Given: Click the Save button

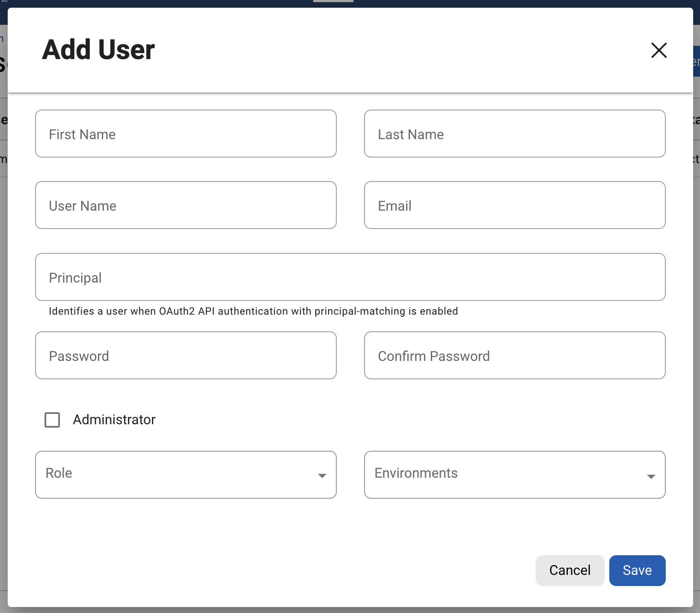Looking at the screenshot, I should coord(637,570).
